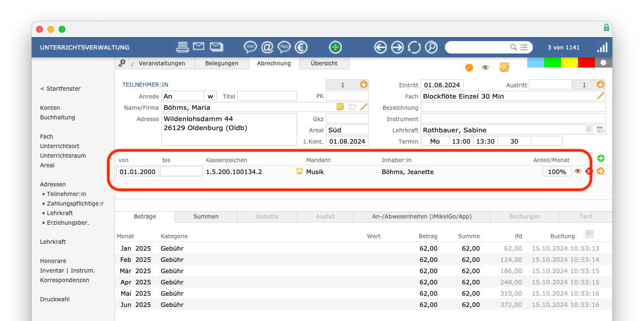
Task: Click the single envelope letter icon
Action: coord(199,47)
